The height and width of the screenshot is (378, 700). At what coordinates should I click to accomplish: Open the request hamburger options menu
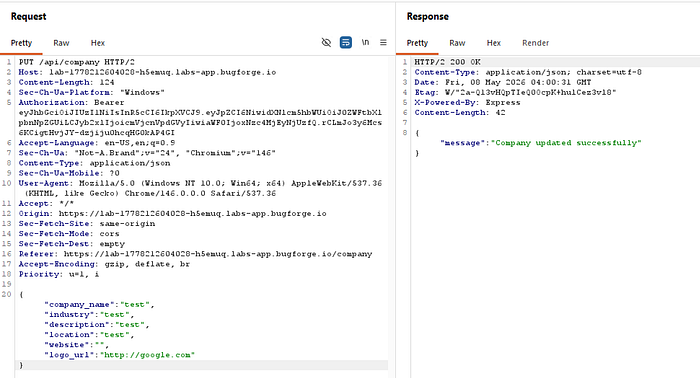click(x=383, y=42)
